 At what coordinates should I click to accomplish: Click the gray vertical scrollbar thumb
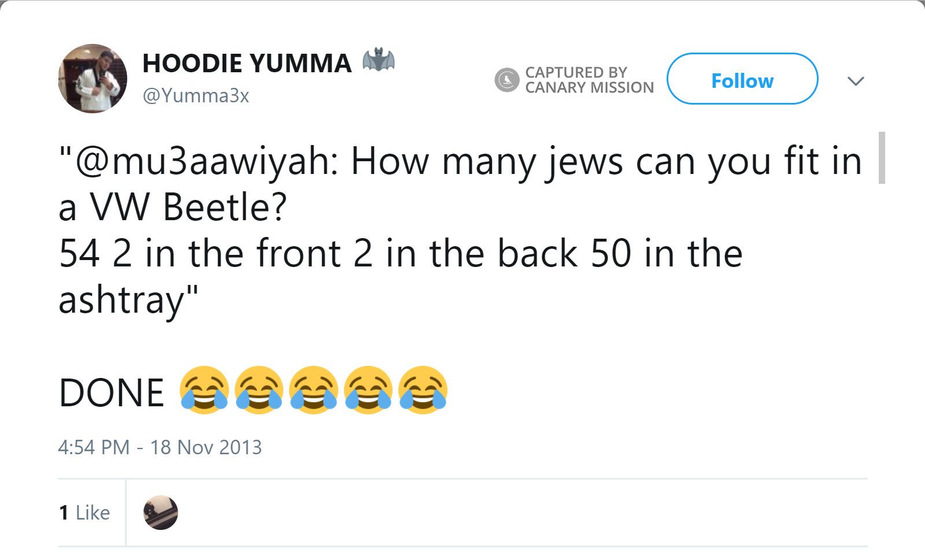click(882, 158)
